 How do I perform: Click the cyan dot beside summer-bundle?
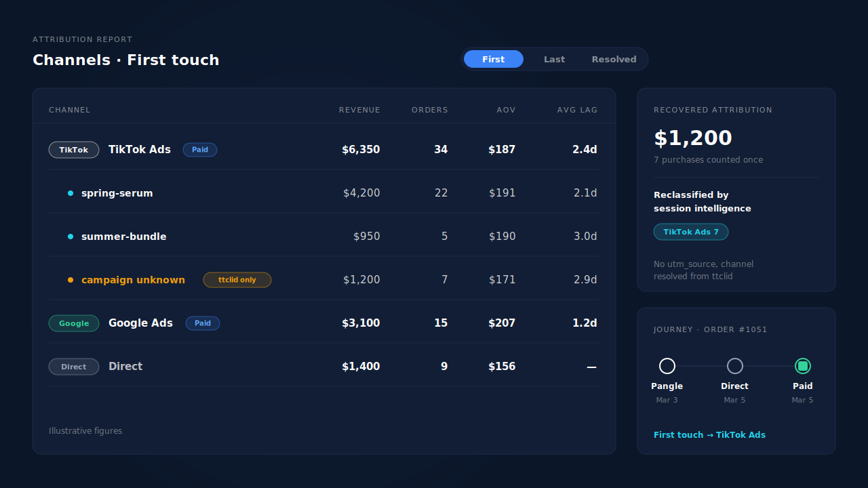tap(71, 237)
